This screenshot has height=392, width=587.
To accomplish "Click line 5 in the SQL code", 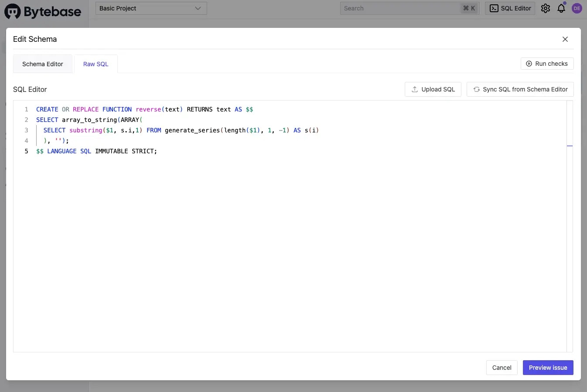I will click(x=96, y=151).
